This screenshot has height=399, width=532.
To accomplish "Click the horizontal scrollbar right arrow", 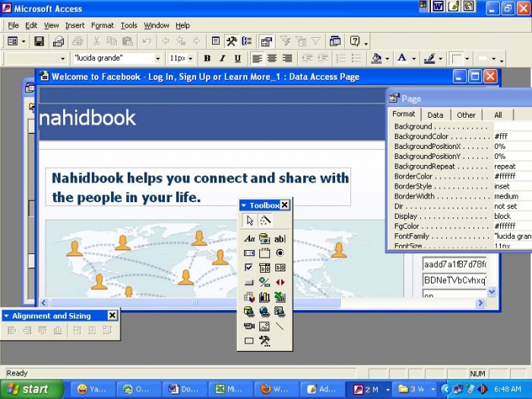I will coord(480,303).
